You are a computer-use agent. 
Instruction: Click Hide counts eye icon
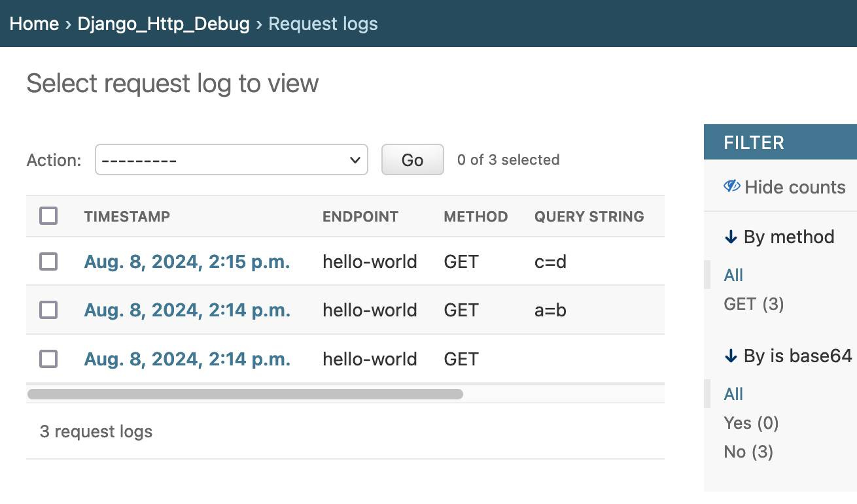click(731, 186)
